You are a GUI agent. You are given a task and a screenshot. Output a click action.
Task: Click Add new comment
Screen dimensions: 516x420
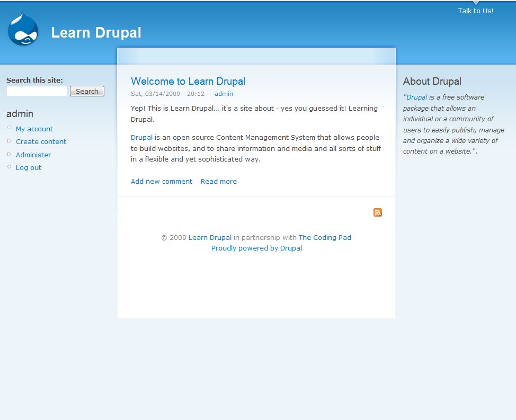pos(161,182)
